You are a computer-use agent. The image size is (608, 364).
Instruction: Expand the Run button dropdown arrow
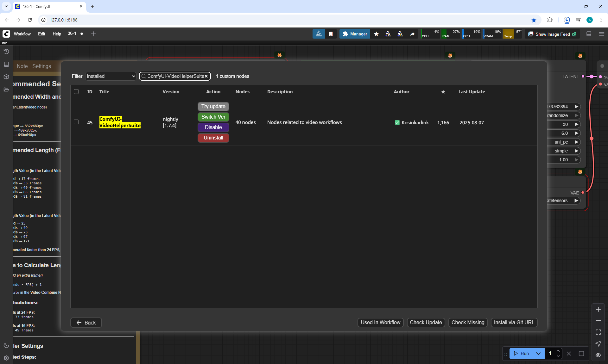(x=538, y=354)
